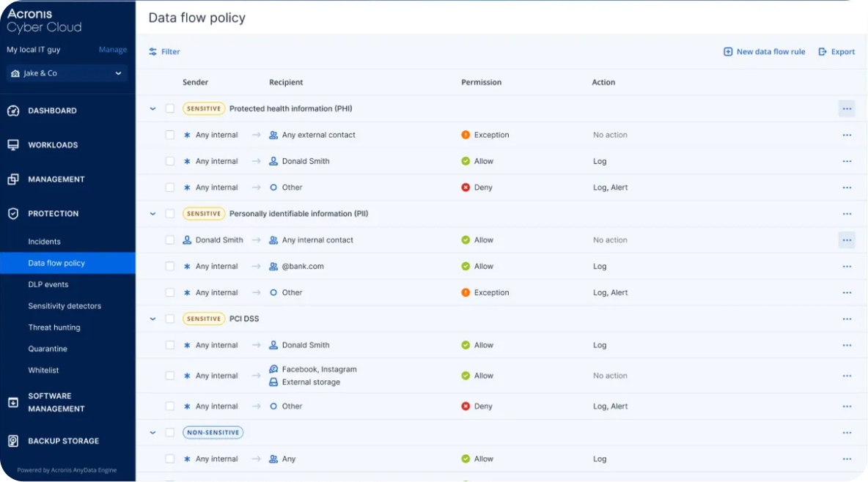Create a New data flow rule
Viewport: 868px width, 482px height.
(x=764, y=51)
